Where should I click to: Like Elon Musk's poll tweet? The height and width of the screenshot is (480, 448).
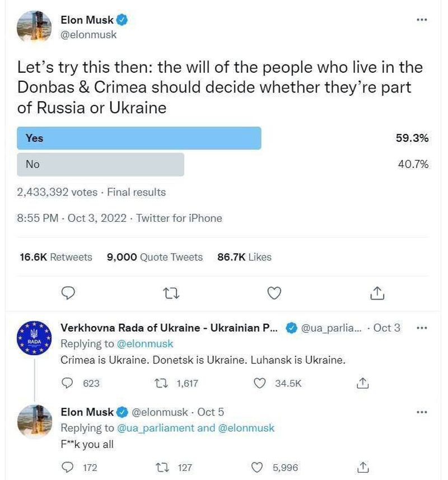point(274,292)
